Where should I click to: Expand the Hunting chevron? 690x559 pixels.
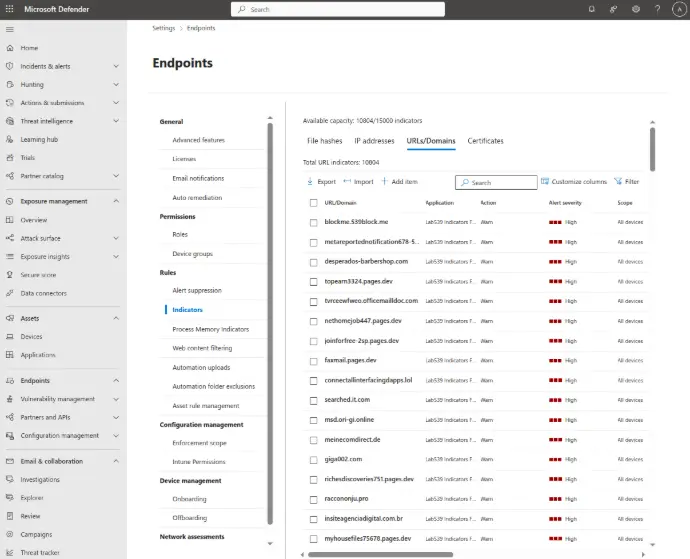[x=116, y=84]
